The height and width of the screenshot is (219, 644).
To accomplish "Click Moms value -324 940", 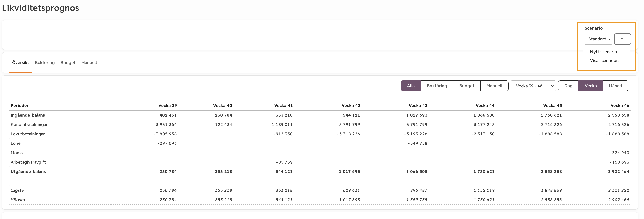I will (619, 153).
